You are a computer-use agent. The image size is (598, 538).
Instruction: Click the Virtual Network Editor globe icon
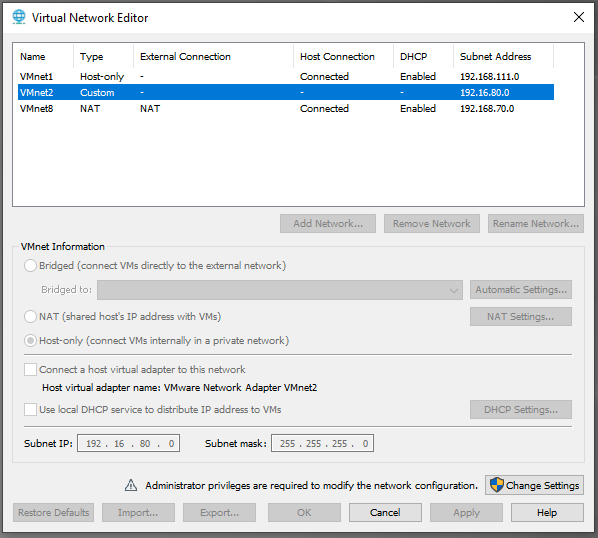coord(19,17)
